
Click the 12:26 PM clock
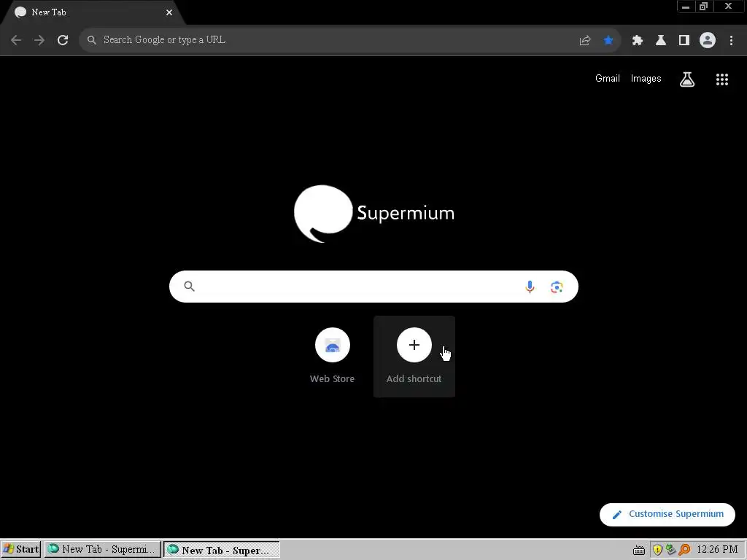point(717,550)
